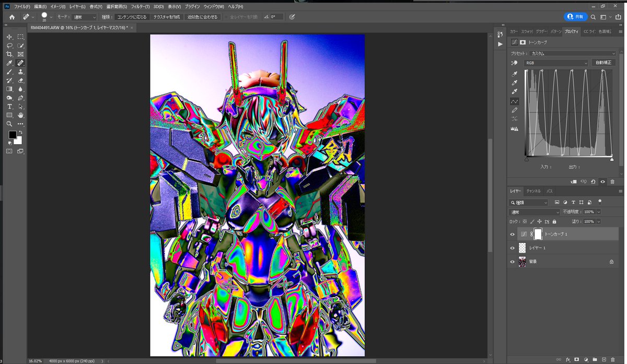627x364 pixels.
Task: Reset the curves adjustment to defaults
Action: pos(593,182)
